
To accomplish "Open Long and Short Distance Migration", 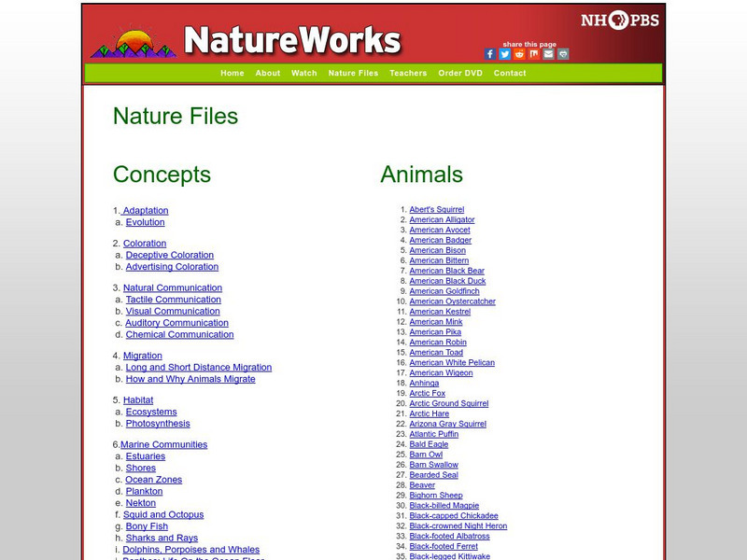I will pyautogui.click(x=199, y=367).
